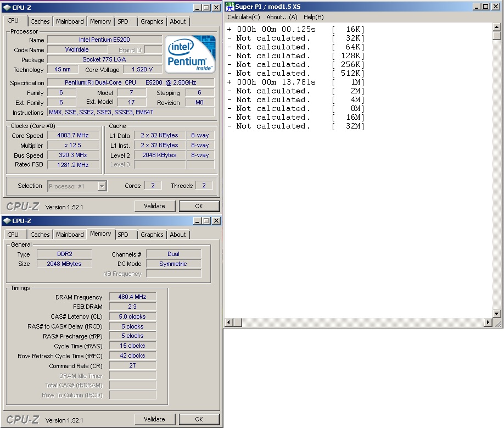
Task: Open About tab in top CPU-Z window
Action: point(178,21)
